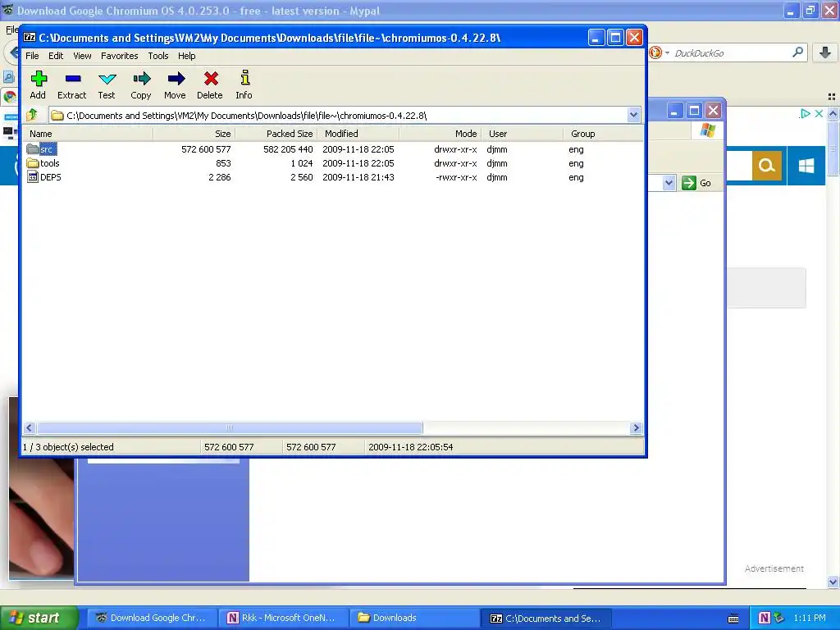This screenshot has width=840, height=630.
Task: Run the Test archive tool
Action: [x=107, y=79]
